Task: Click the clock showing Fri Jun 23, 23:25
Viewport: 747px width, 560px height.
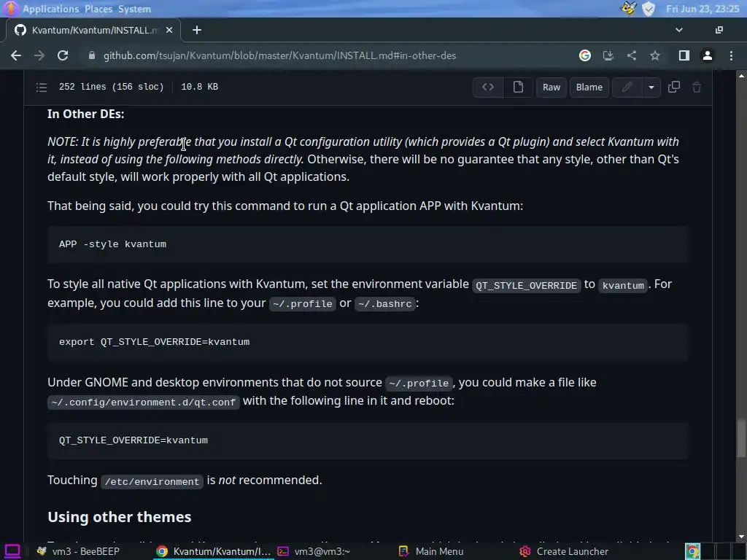Action: click(703, 9)
